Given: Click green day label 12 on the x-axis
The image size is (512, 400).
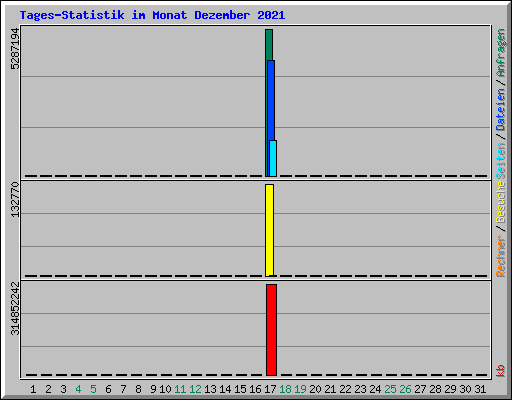Looking at the screenshot, I should [x=195, y=389].
